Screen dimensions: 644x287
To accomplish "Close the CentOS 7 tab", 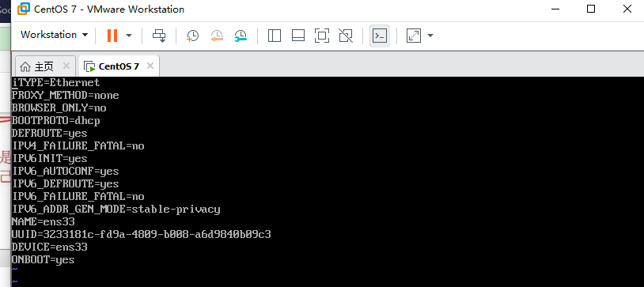I will click(x=150, y=66).
